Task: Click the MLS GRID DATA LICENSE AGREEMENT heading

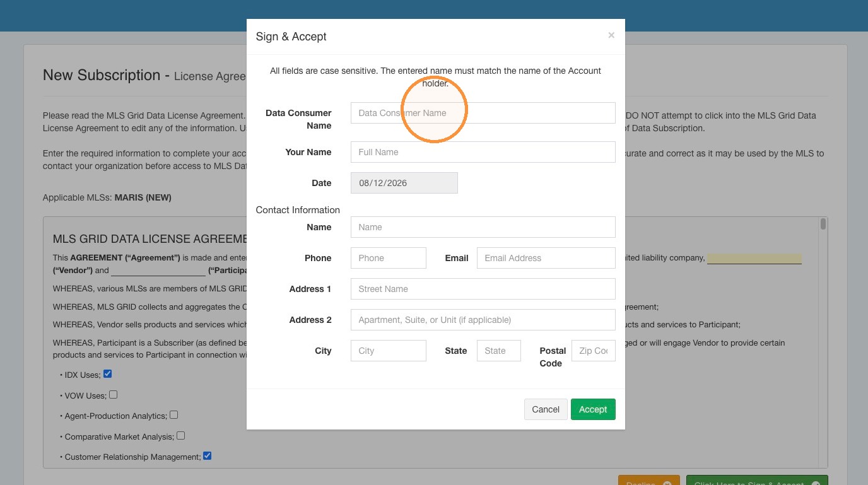Action: click(150, 239)
